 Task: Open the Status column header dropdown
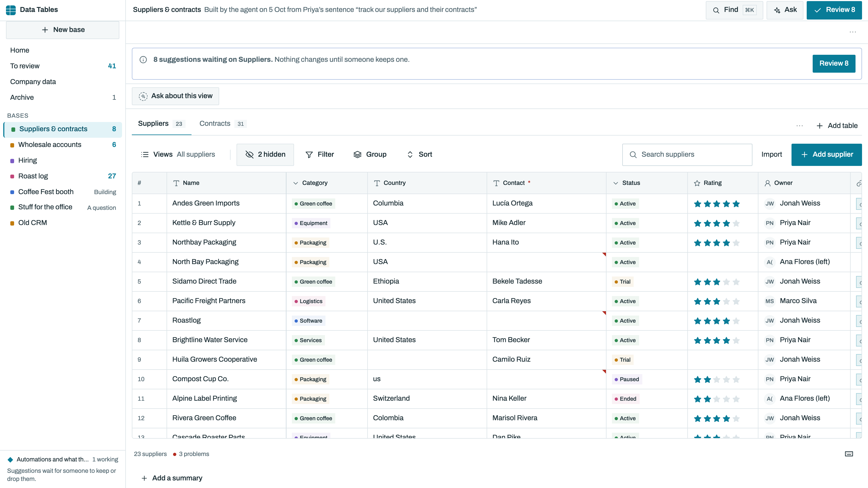click(x=647, y=183)
